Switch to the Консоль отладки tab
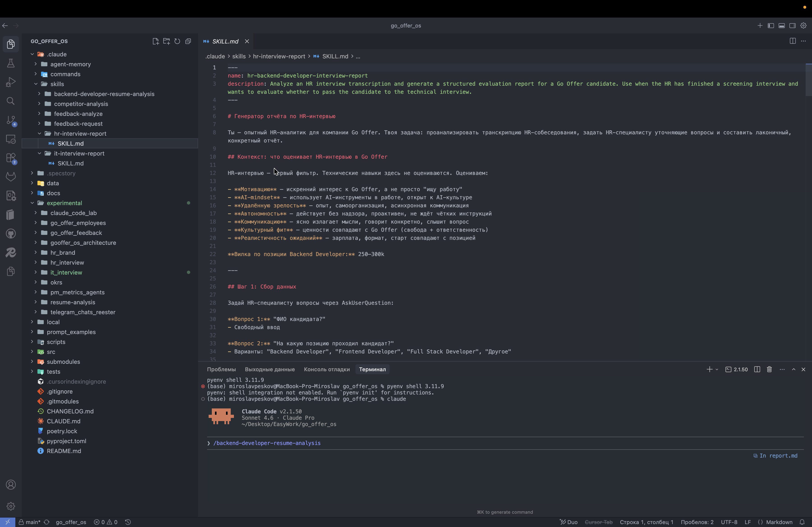The height and width of the screenshot is (527, 812). click(327, 369)
